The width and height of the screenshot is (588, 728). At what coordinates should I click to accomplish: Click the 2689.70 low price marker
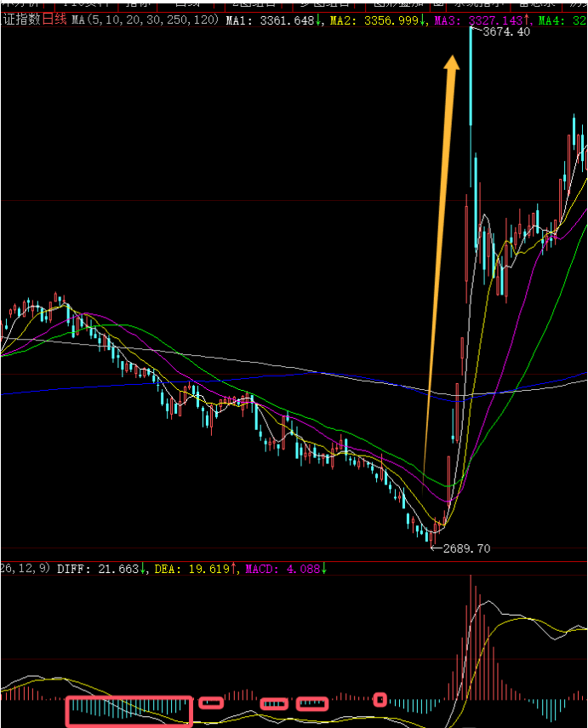pos(466,549)
